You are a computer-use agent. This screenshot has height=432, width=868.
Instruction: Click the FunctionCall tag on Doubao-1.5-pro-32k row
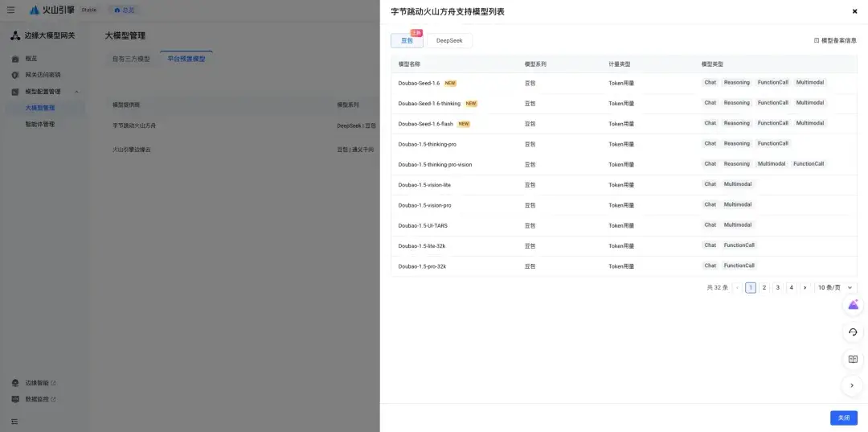click(x=739, y=265)
